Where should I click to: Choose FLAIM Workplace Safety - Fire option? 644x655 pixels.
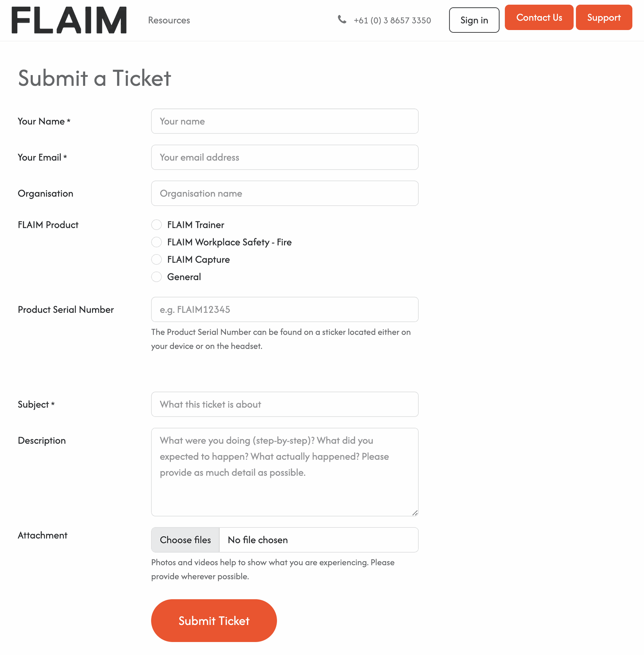click(x=156, y=242)
